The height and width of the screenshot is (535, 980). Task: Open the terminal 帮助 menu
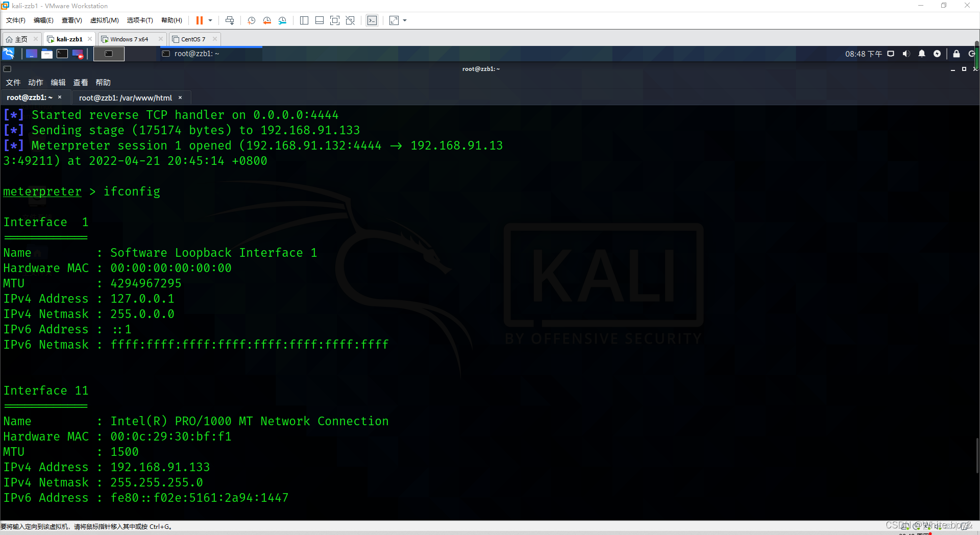coord(103,82)
